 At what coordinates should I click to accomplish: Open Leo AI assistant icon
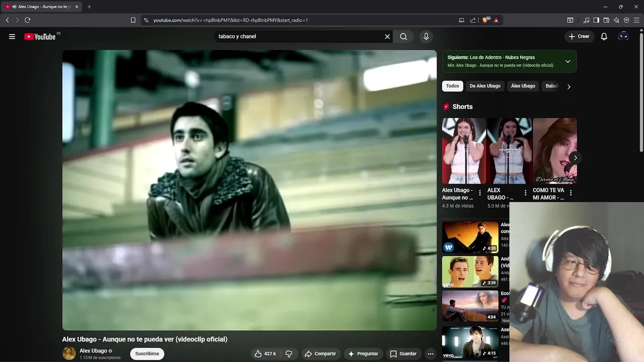click(x=616, y=20)
